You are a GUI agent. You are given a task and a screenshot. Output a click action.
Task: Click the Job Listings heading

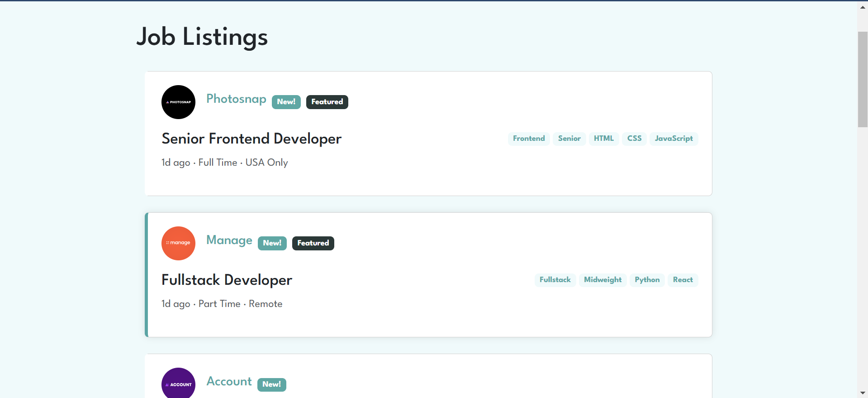[202, 37]
